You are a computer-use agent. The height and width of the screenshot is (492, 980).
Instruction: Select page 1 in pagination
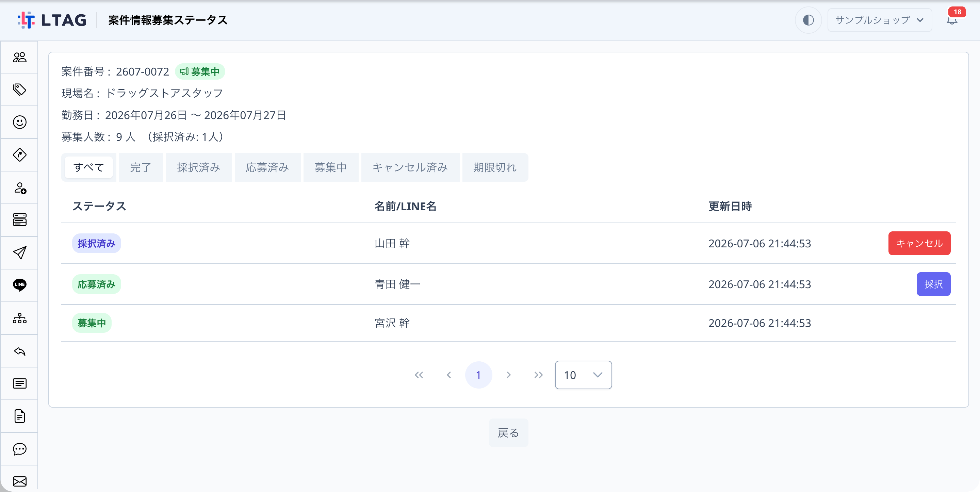pos(478,375)
